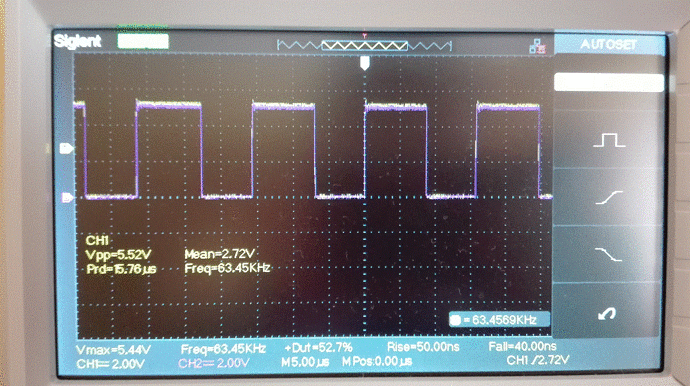
Task: Select the single-cycle pulse waveform icon
Action: [609, 140]
